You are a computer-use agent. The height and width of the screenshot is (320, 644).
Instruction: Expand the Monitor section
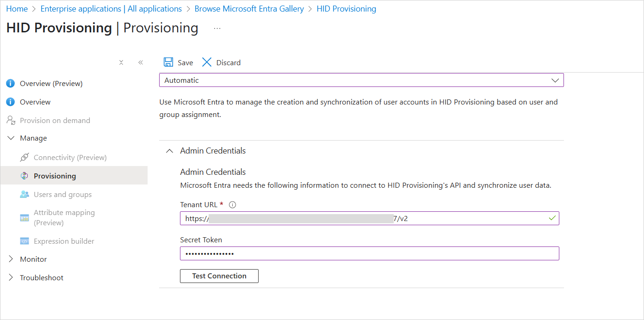[x=11, y=259]
